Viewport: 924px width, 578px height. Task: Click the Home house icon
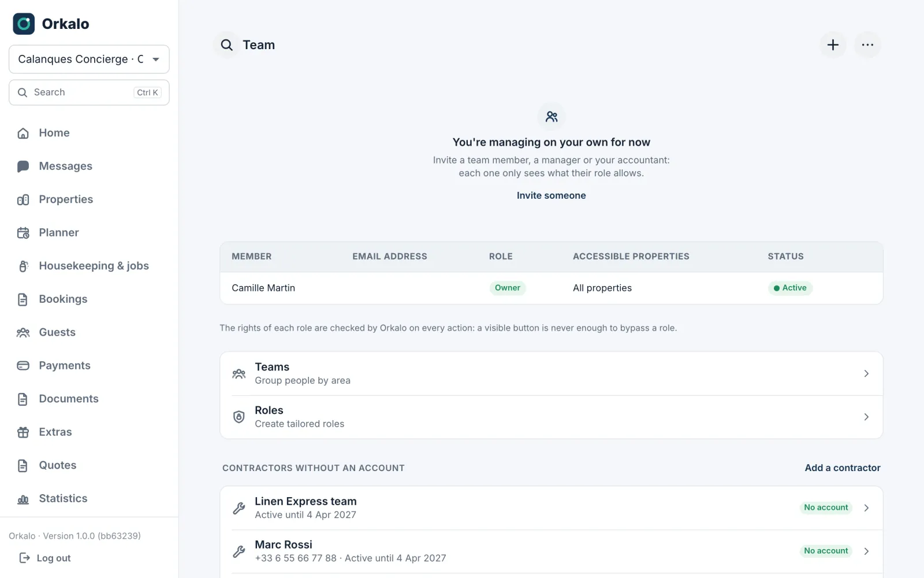point(23,134)
